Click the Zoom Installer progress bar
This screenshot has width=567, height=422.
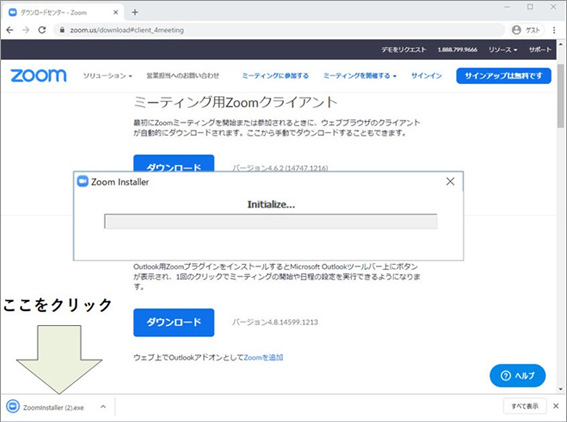pos(271,221)
